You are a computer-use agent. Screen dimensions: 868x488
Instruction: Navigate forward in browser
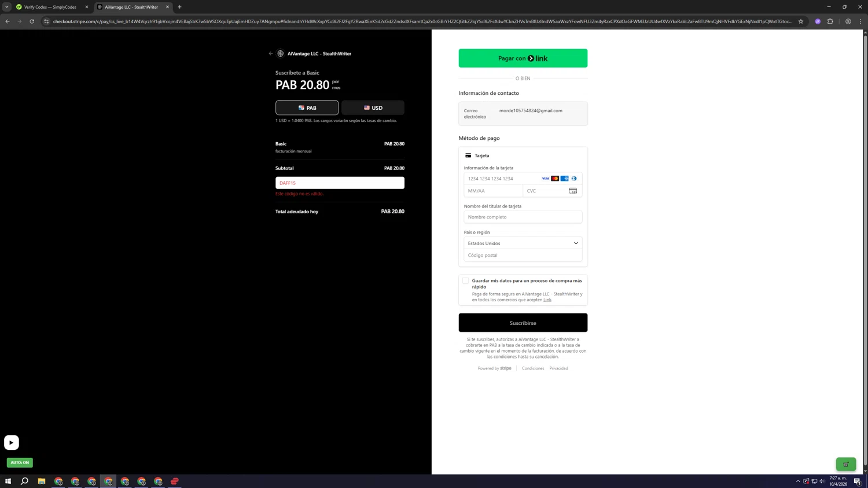20,21
